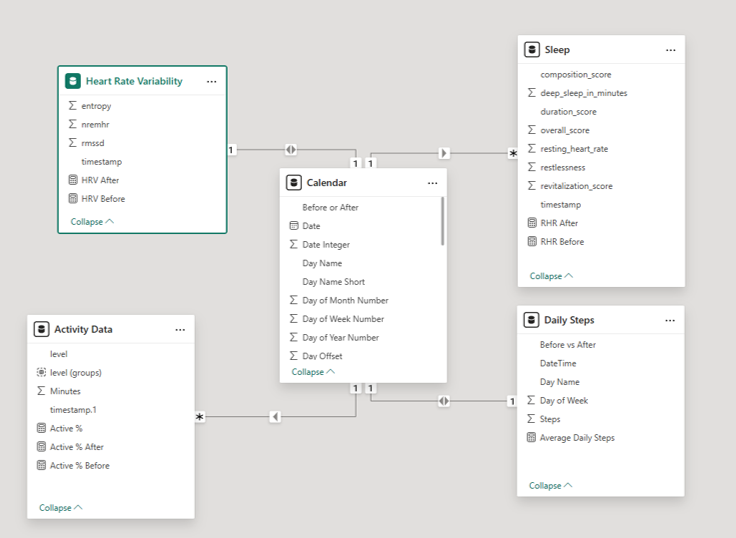The height and width of the screenshot is (538, 736).
Task: Click the Daily Steps table icon
Action: (531, 320)
